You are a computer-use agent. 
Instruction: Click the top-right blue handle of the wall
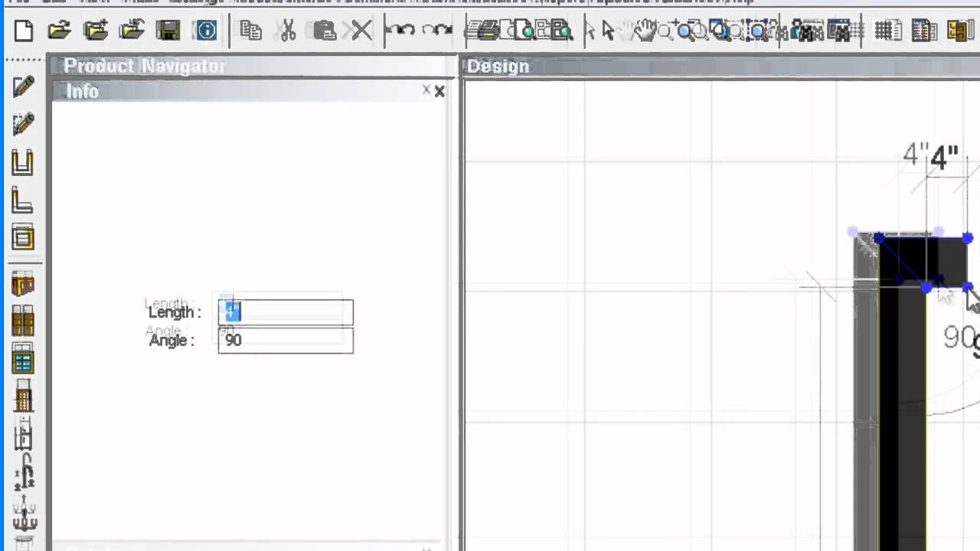(968, 239)
